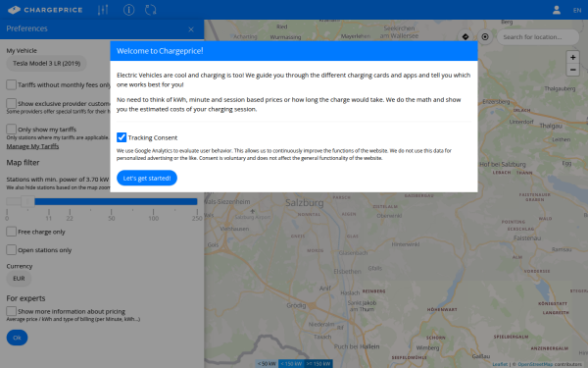This screenshot has height=368, width=588.
Task: Select the < 50 kW legend item
Action: pyautogui.click(x=267, y=363)
